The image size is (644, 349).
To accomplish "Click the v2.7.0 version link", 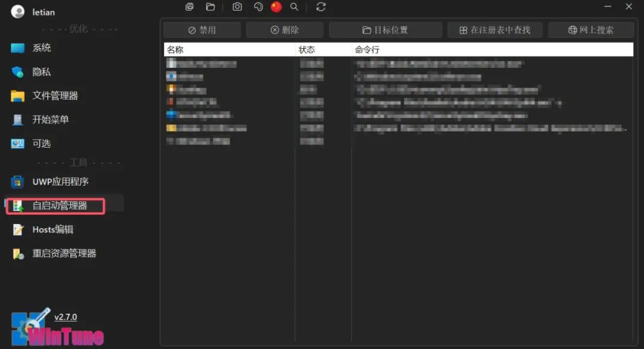I will click(x=66, y=317).
